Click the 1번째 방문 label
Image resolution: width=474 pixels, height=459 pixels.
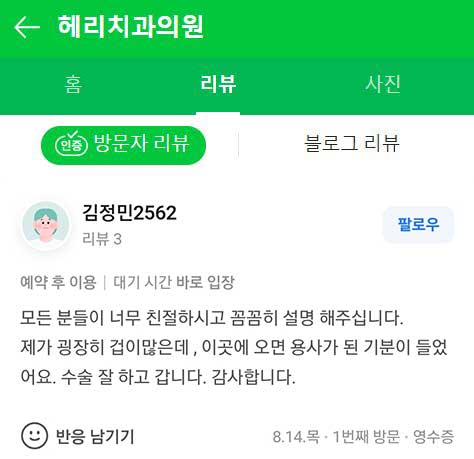(x=366, y=436)
